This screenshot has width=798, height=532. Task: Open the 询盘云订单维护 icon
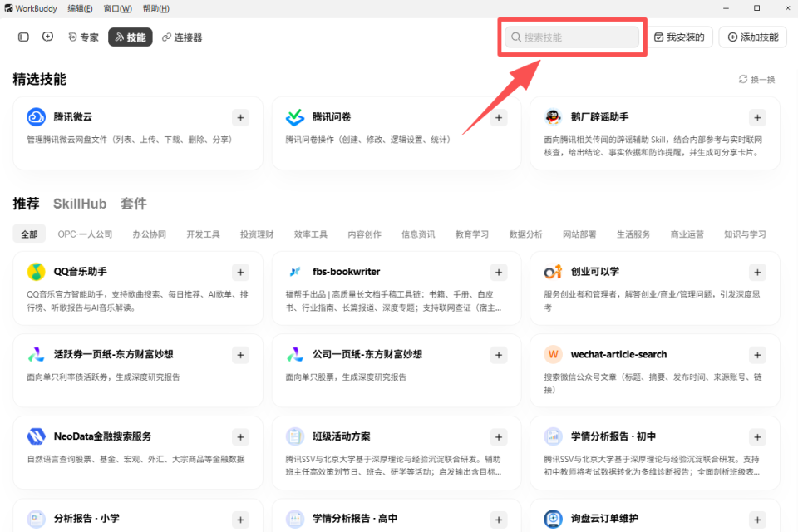click(554, 519)
